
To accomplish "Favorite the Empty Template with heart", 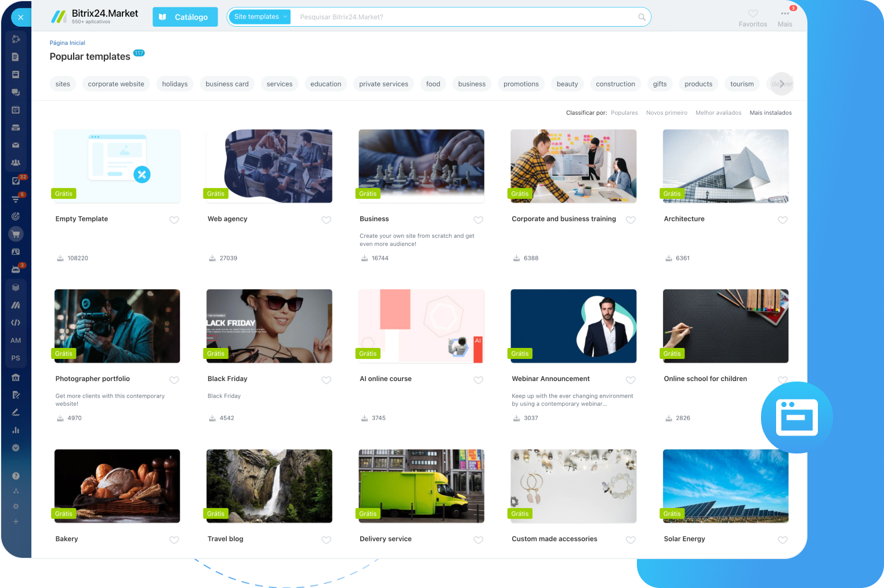I will coord(174,220).
